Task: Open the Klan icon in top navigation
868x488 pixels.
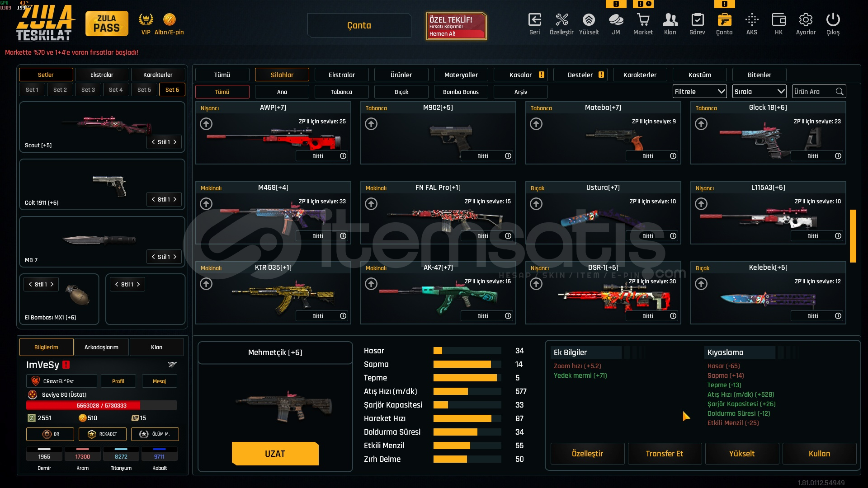Action: 670,20
